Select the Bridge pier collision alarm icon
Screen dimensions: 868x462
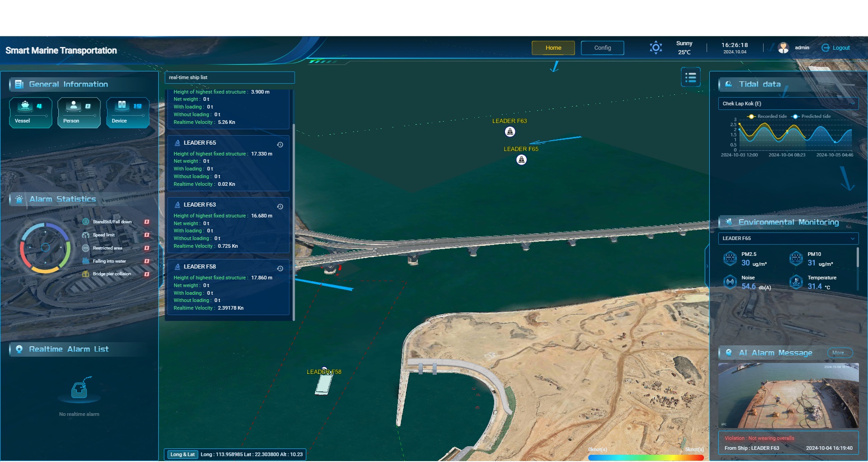[x=85, y=274]
